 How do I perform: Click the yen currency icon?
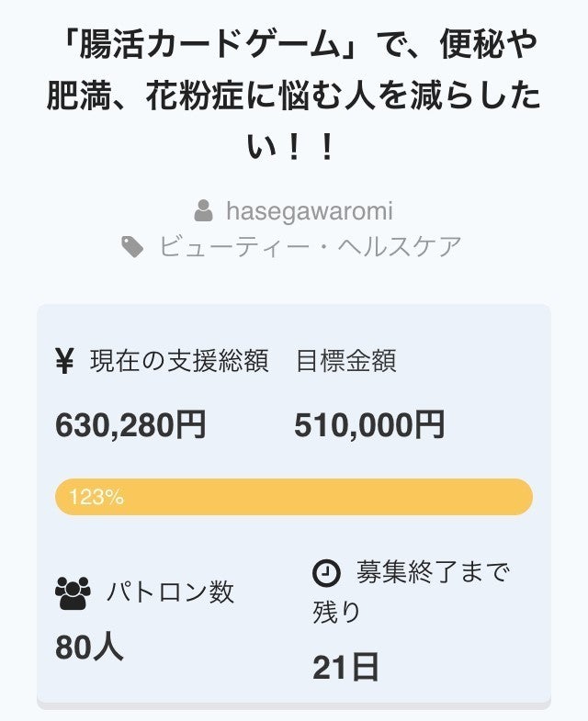coord(64,362)
